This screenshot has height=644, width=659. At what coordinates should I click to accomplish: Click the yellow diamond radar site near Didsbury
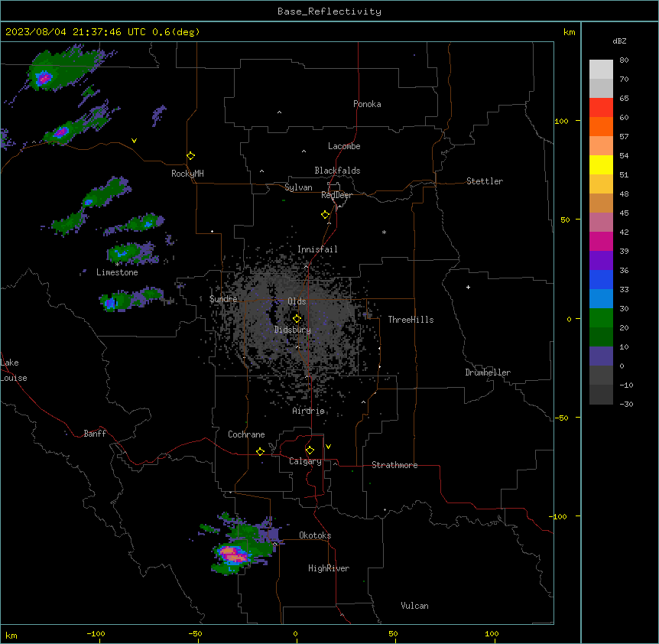[x=297, y=318]
